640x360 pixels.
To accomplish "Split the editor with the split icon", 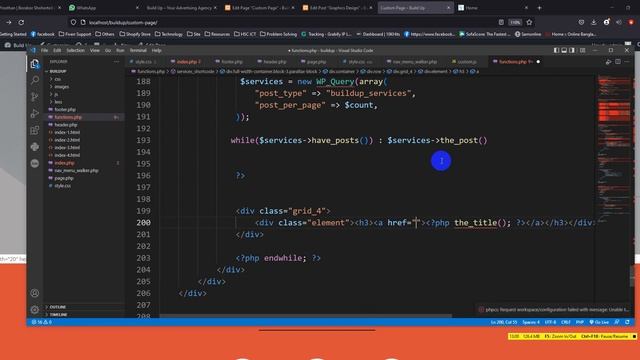I will pyautogui.click(x=618, y=62).
